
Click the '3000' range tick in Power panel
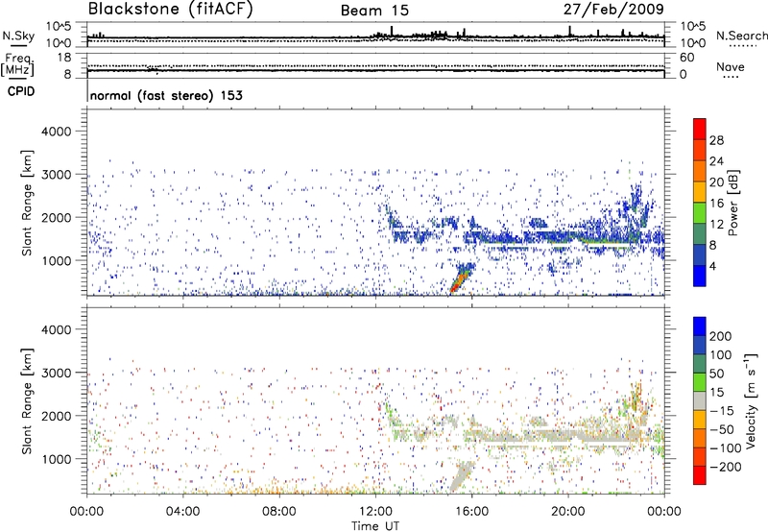(57, 175)
